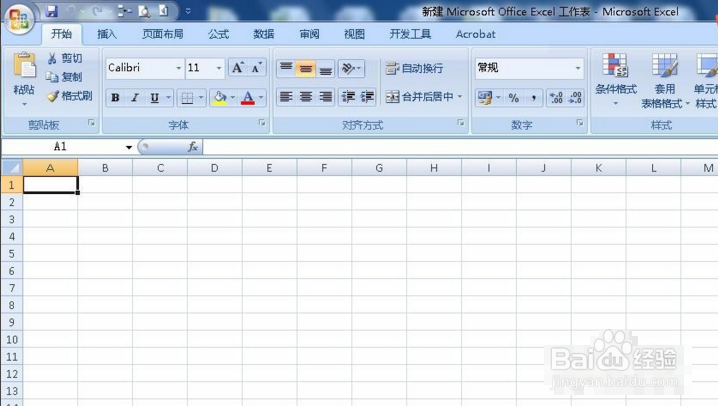This screenshot has height=406, width=718.
Task: Switch to the 审阅 tab
Action: coord(309,34)
